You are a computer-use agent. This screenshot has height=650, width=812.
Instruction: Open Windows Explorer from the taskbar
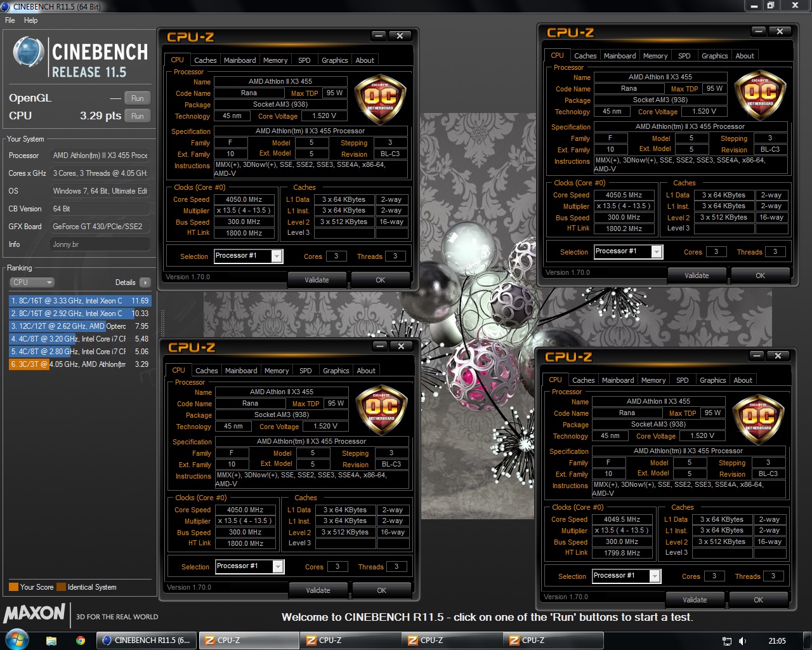click(51, 640)
